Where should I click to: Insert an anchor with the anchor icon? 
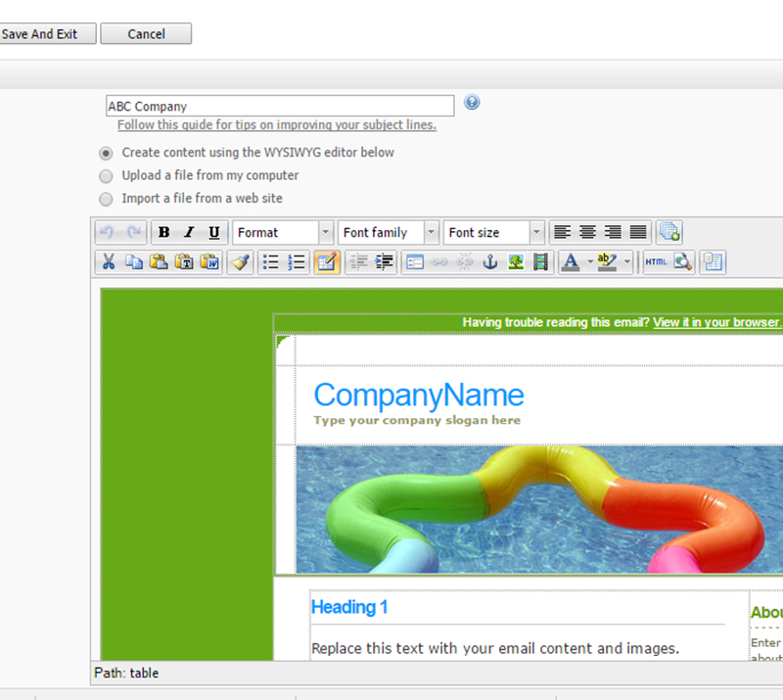tap(490, 261)
